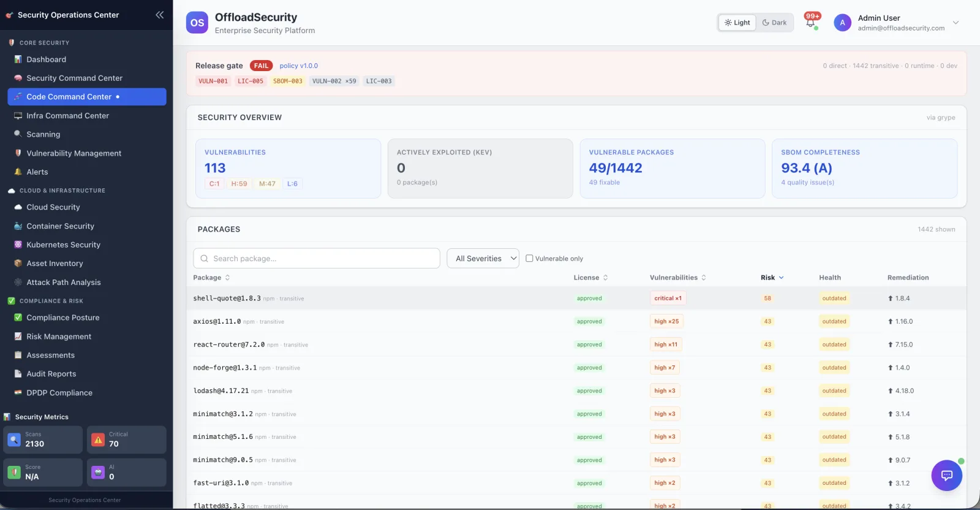Sort by License column
Image resolution: width=980 pixels, height=510 pixels.
click(x=590, y=278)
